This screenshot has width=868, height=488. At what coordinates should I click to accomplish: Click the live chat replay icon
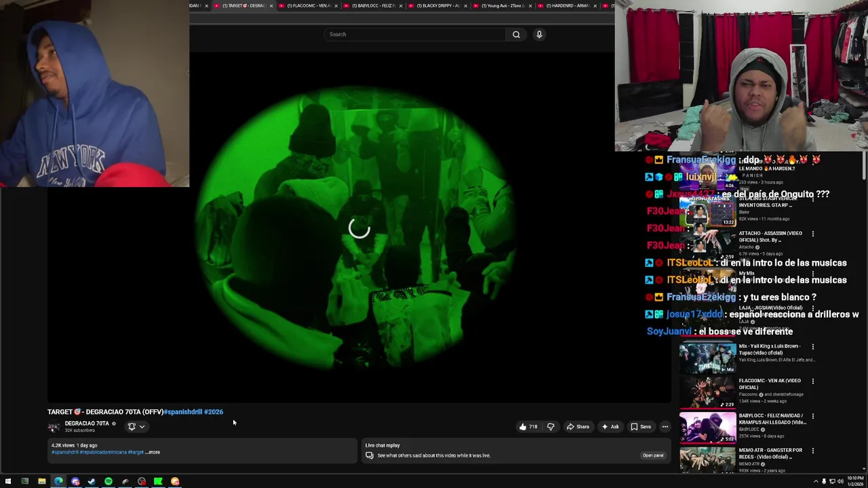[x=370, y=455]
